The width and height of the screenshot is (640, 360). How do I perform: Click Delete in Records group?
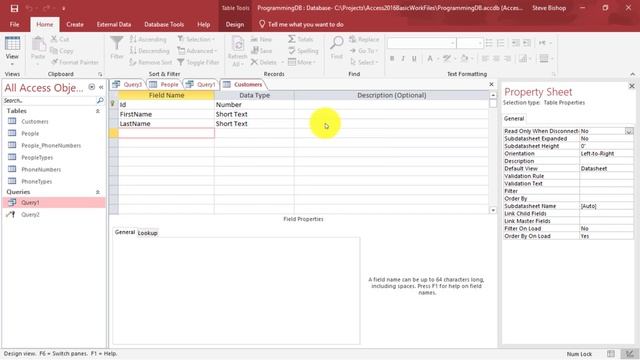point(264,62)
